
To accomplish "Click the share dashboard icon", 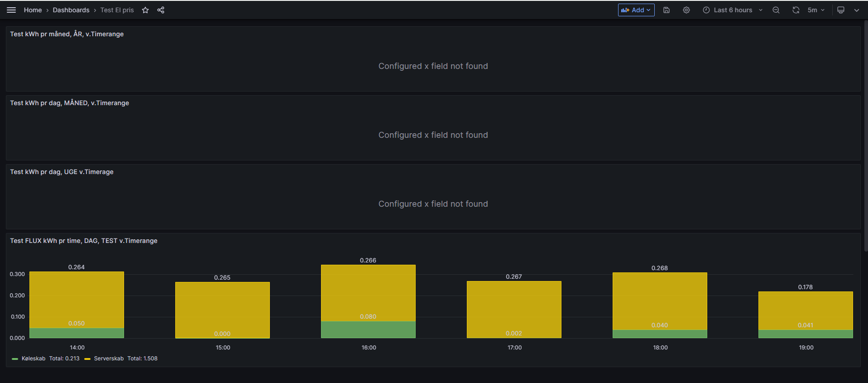I will [x=161, y=10].
